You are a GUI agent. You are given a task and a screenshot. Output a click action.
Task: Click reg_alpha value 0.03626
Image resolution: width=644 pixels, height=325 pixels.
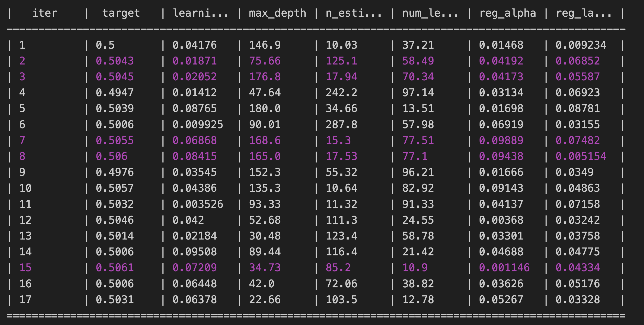[501, 284]
